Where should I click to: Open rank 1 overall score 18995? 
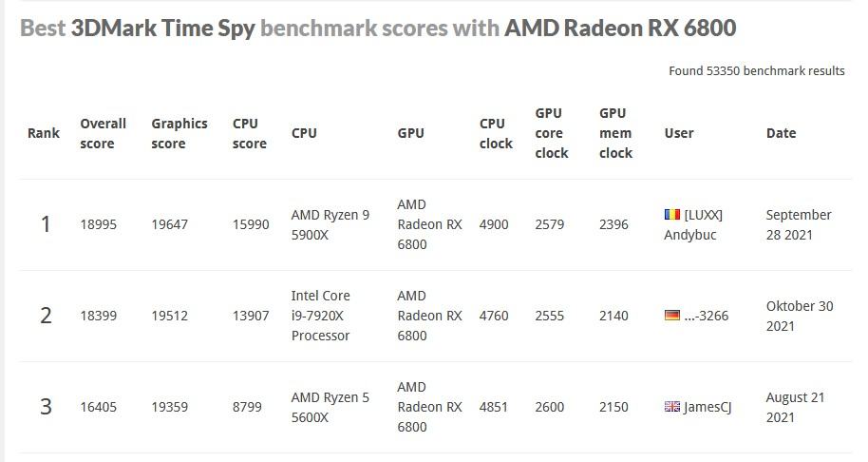click(x=99, y=224)
